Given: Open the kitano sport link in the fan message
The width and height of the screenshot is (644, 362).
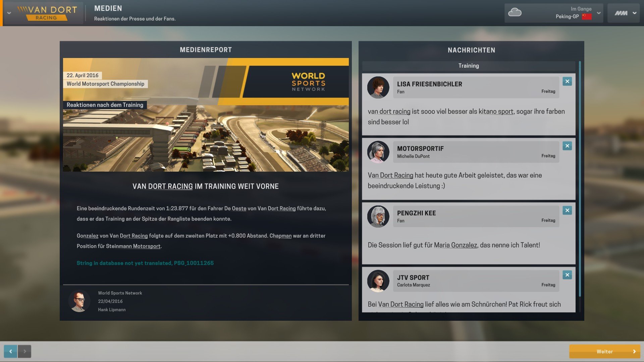Looking at the screenshot, I should click(496, 112).
